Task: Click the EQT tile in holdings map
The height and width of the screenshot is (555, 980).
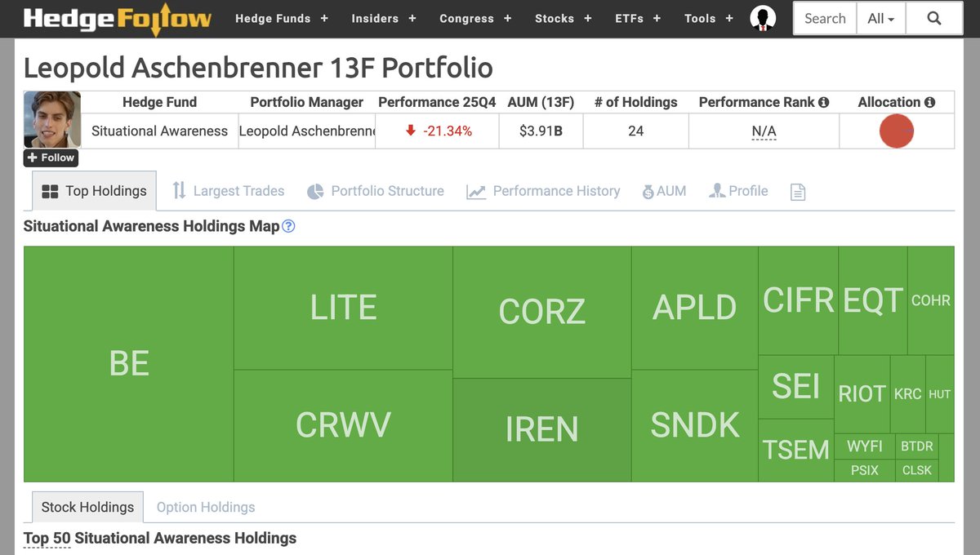Action: (873, 300)
